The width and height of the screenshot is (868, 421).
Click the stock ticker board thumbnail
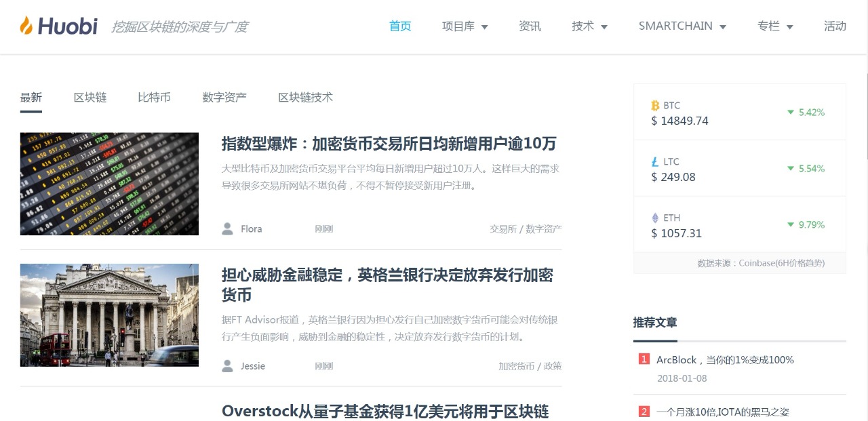(x=109, y=184)
